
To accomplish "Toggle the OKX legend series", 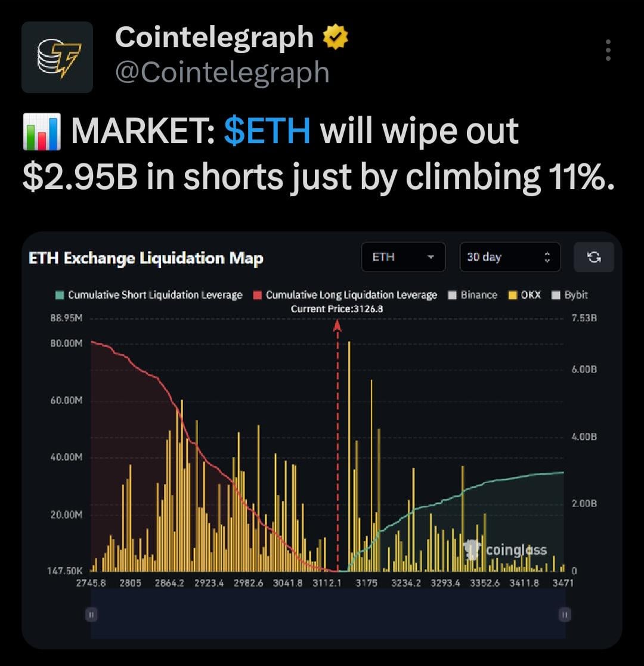I will (525, 295).
